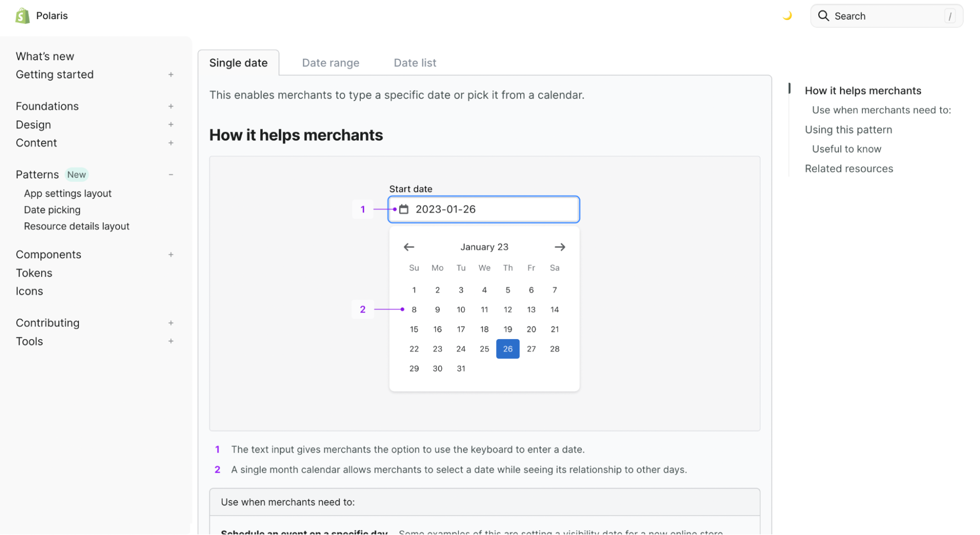The height and width of the screenshot is (535, 980).
Task: Jump to Related resources section
Action: click(849, 168)
